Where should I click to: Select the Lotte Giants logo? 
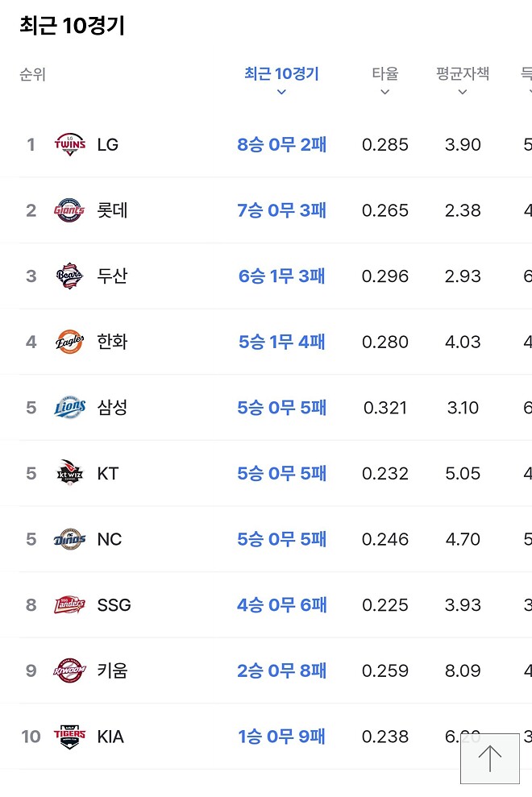tap(70, 210)
